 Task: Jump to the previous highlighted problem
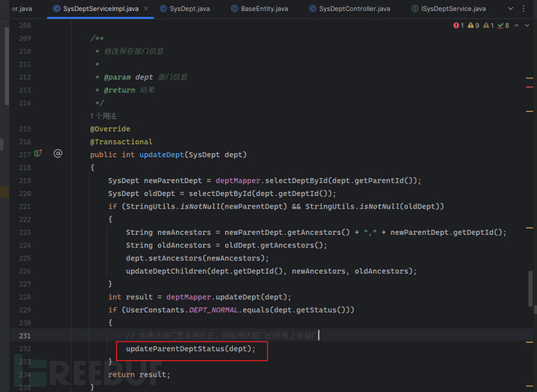point(517,26)
